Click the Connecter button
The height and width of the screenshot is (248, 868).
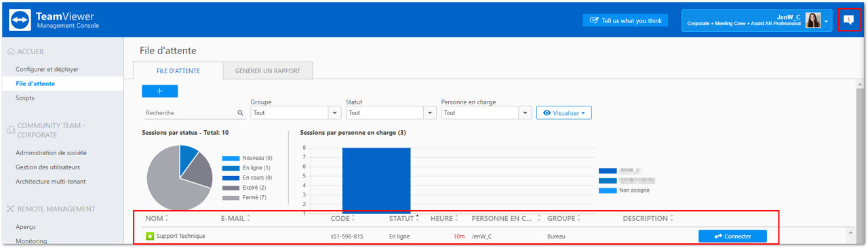[x=732, y=236]
